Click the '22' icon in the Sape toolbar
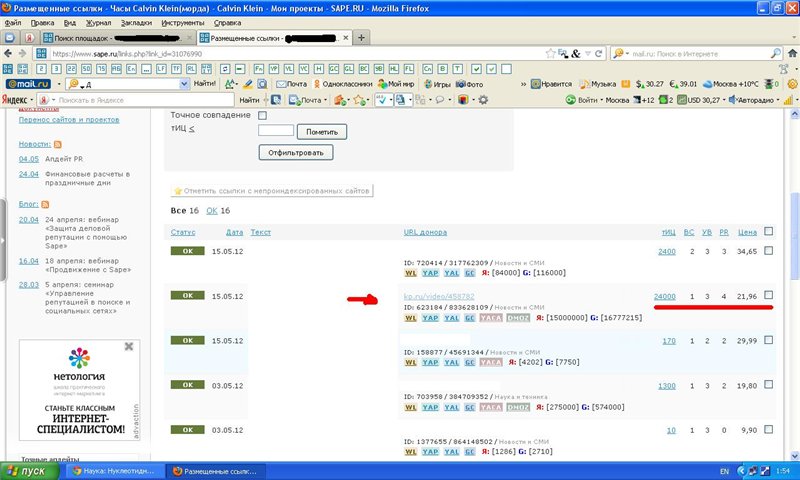The image size is (800, 480). tap(71, 69)
